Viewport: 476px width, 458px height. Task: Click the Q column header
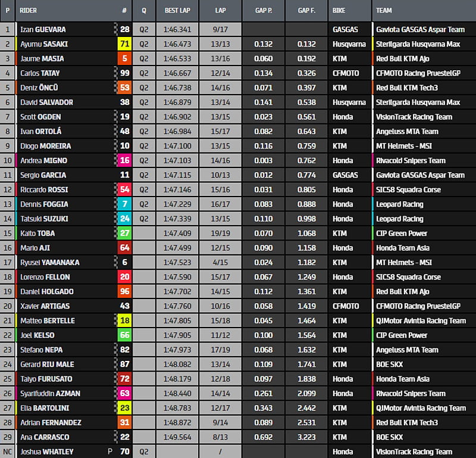(x=143, y=11)
